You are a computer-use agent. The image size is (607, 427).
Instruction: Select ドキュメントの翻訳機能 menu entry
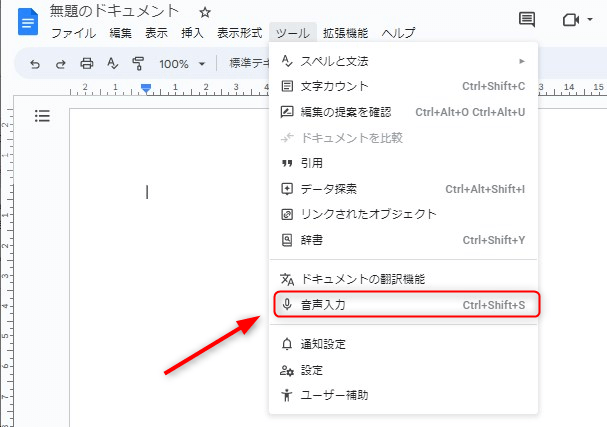coord(403,279)
